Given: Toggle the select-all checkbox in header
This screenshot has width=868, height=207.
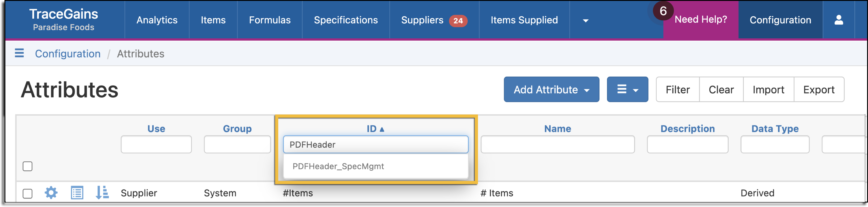Looking at the screenshot, I should [28, 166].
